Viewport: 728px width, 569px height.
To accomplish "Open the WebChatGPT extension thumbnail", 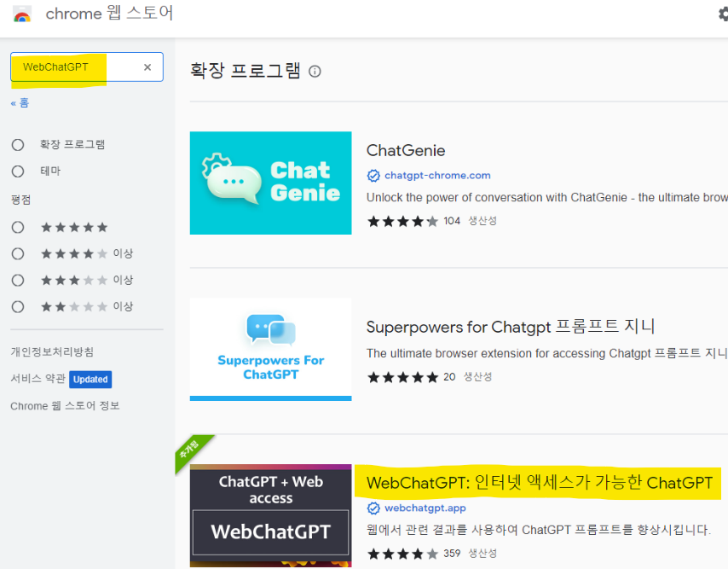I will click(x=271, y=515).
